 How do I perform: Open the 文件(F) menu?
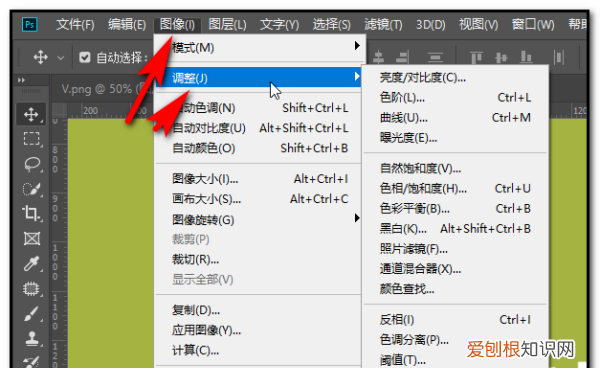[75, 25]
